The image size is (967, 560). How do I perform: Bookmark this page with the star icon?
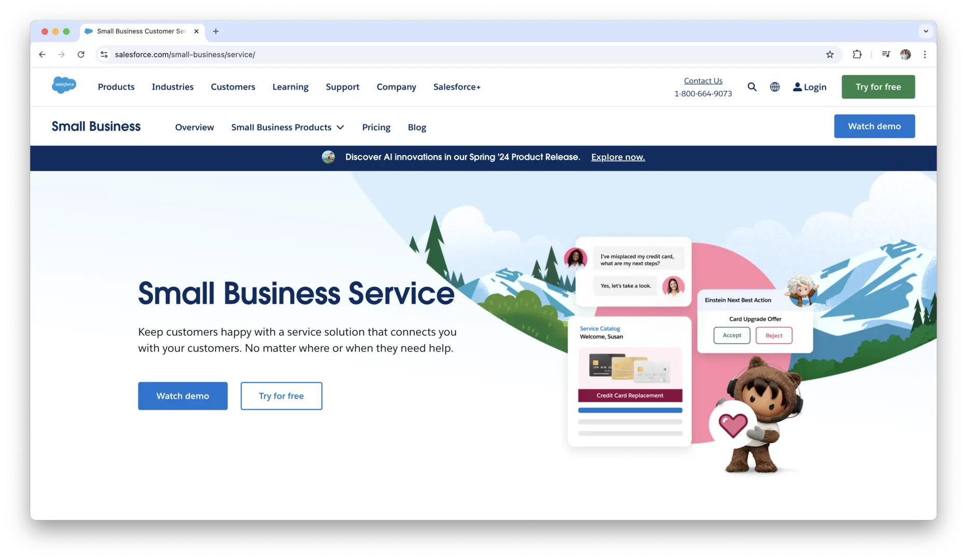click(x=830, y=54)
